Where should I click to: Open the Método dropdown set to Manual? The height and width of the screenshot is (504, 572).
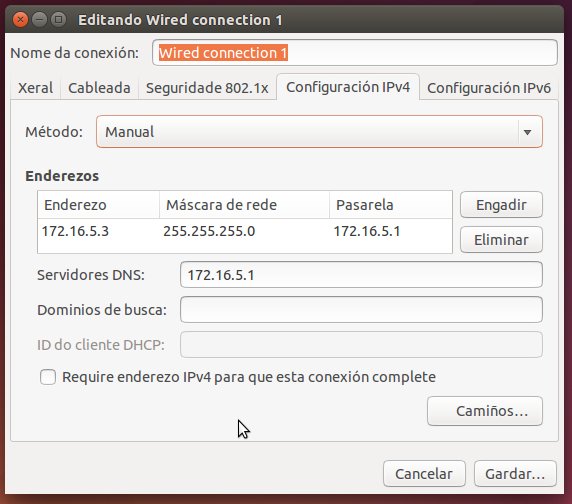(319, 132)
